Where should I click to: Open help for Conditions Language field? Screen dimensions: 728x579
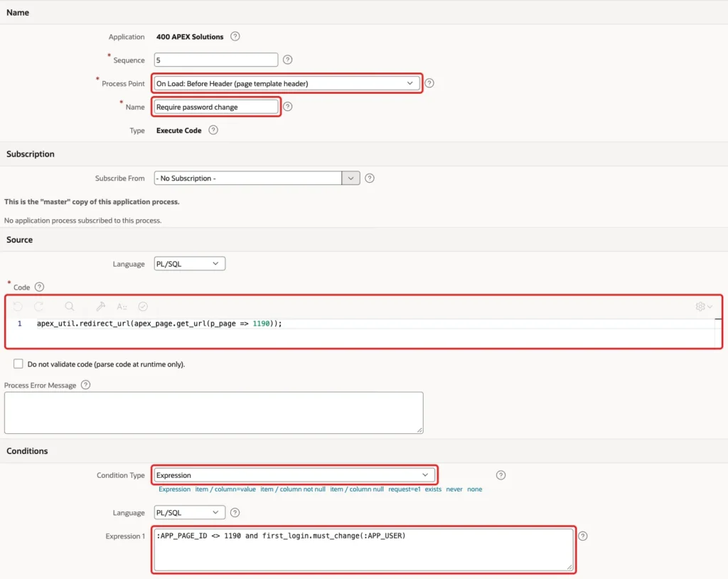click(235, 513)
